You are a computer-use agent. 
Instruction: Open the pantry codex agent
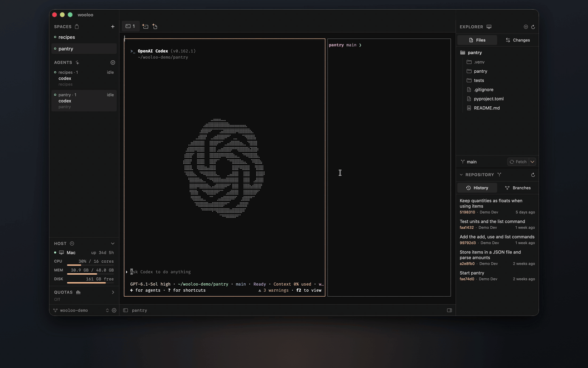pyautogui.click(x=84, y=101)
